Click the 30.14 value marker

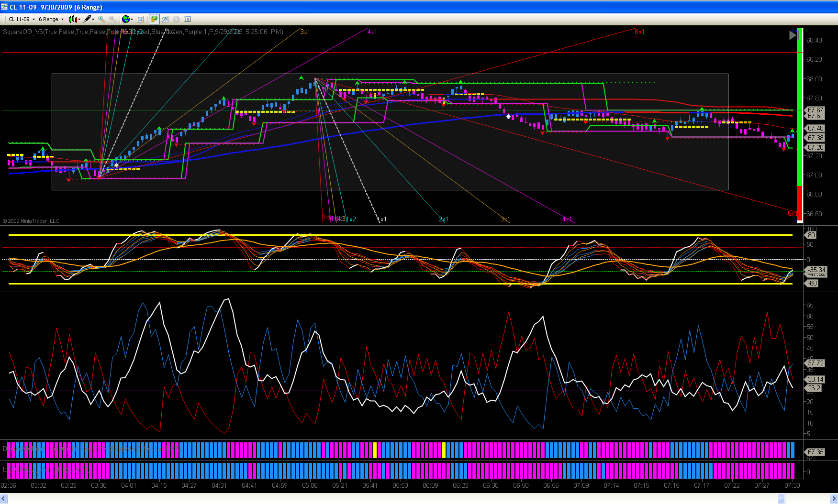tap(816, 379)
